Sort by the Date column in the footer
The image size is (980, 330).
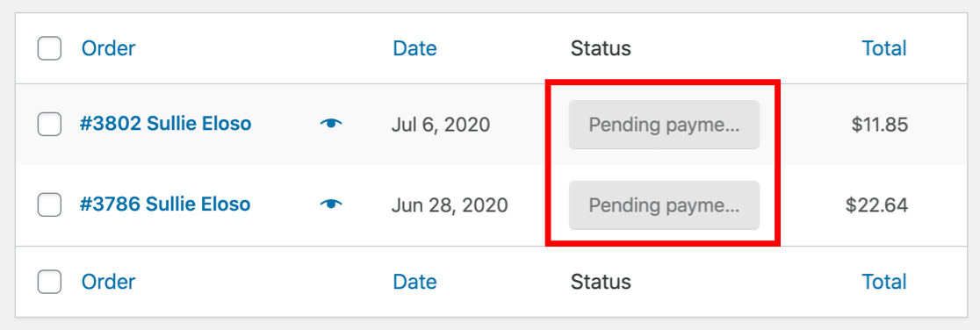click(415, 282)
